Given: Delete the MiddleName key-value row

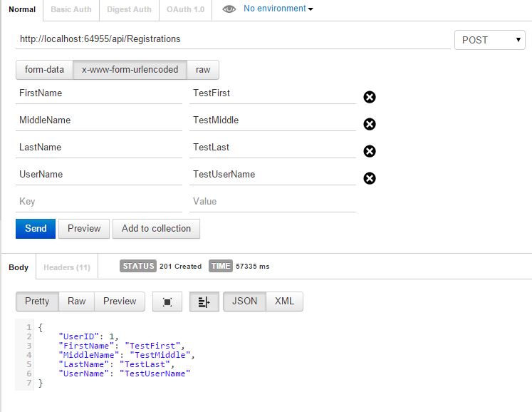Looking at the screenshot, I should (x=370, y=124).
